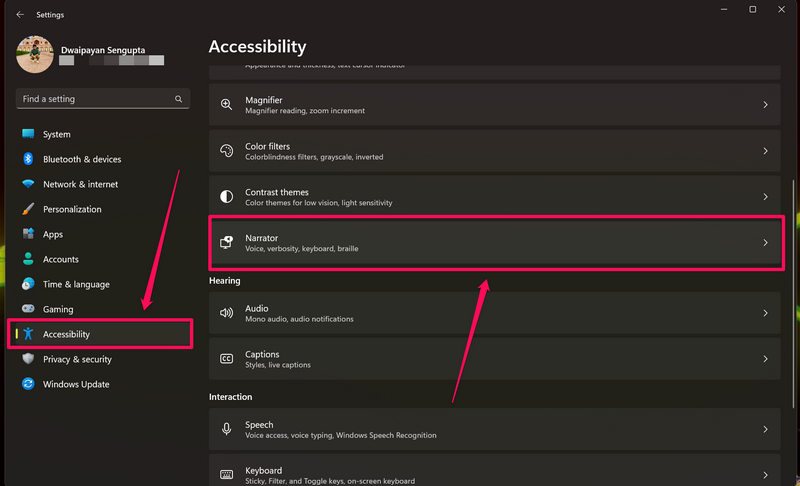The width and height of the screenshot is (800, 486).
Task: Go to Time & language settings
Action: pos(76,284)
